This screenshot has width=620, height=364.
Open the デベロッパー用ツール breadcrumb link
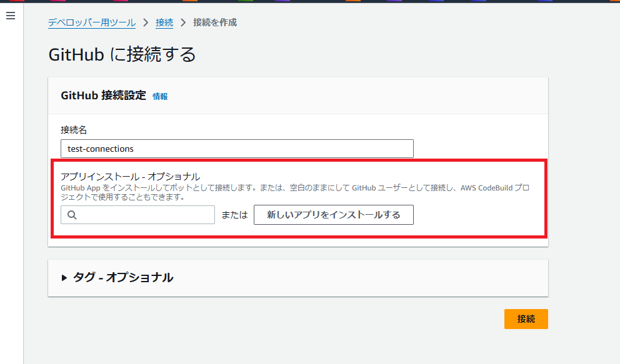tap(91, 22)
